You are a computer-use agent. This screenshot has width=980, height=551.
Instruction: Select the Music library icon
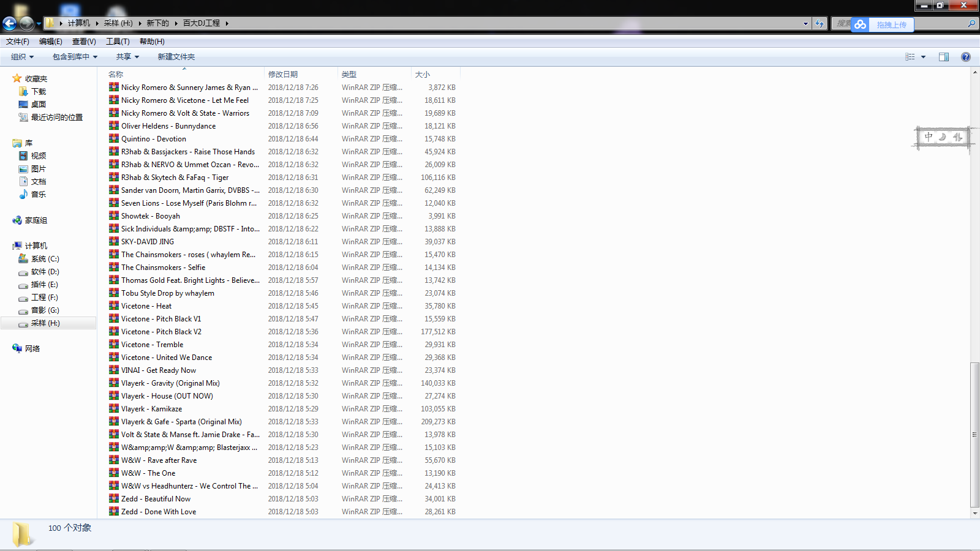[x=24, y=194]
